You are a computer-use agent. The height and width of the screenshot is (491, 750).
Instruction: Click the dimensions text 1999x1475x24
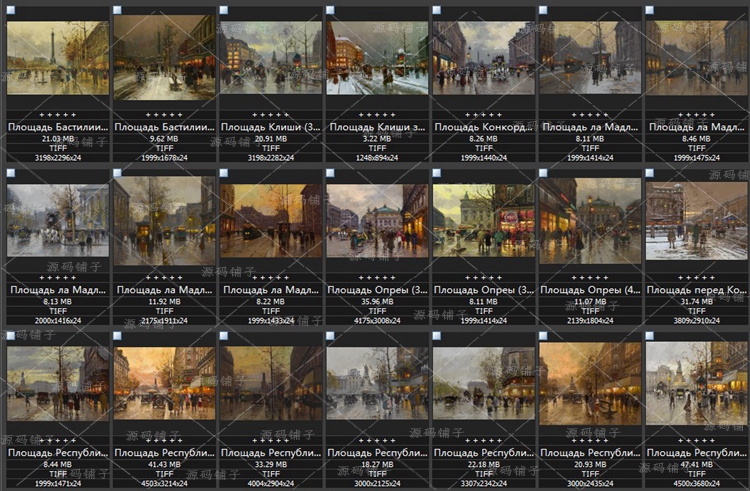(x=696, y=158)
